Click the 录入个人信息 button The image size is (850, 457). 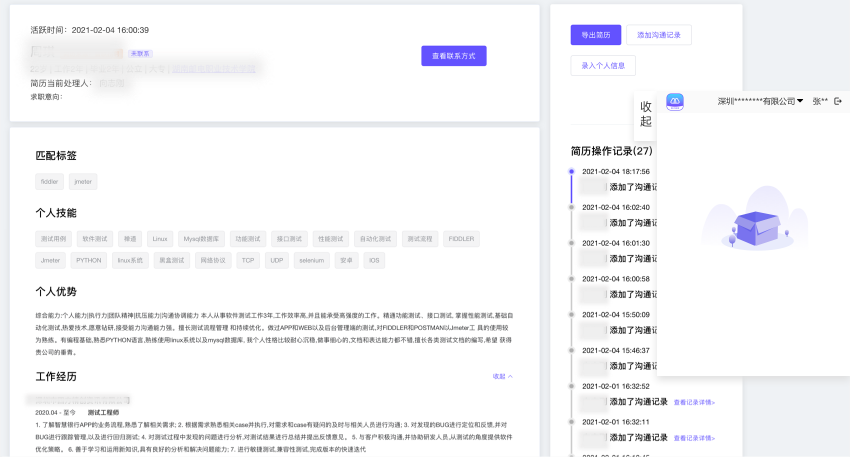click(x=603, y=66)
